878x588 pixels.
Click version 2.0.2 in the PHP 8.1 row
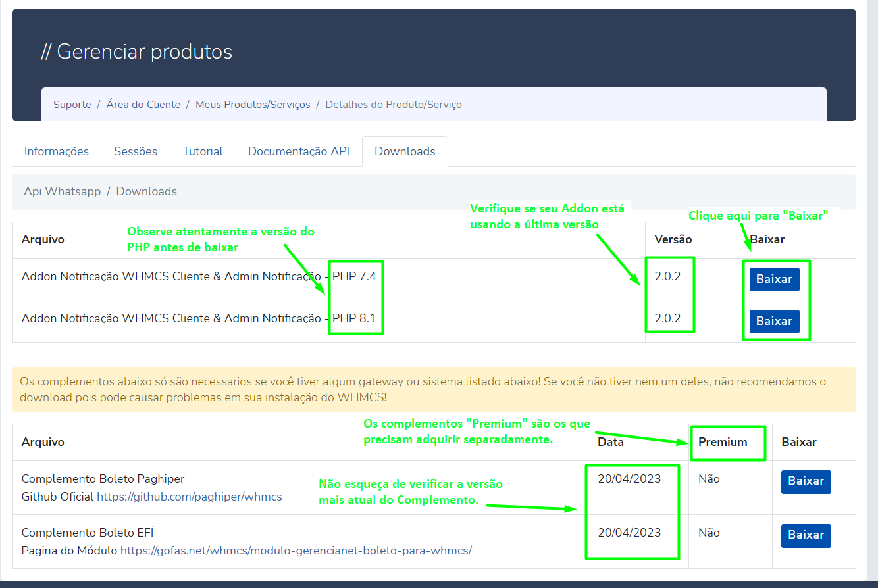[x=667, y=318]
